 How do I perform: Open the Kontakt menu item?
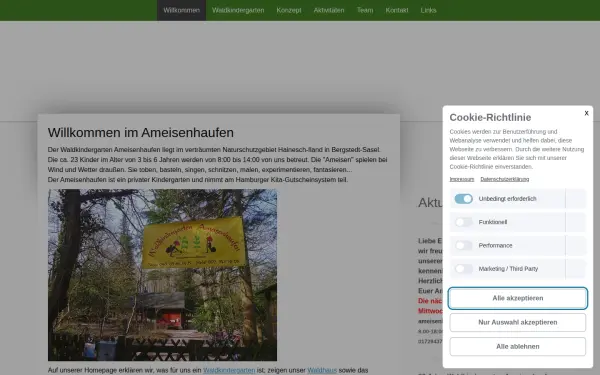click(x=397, y=10)
